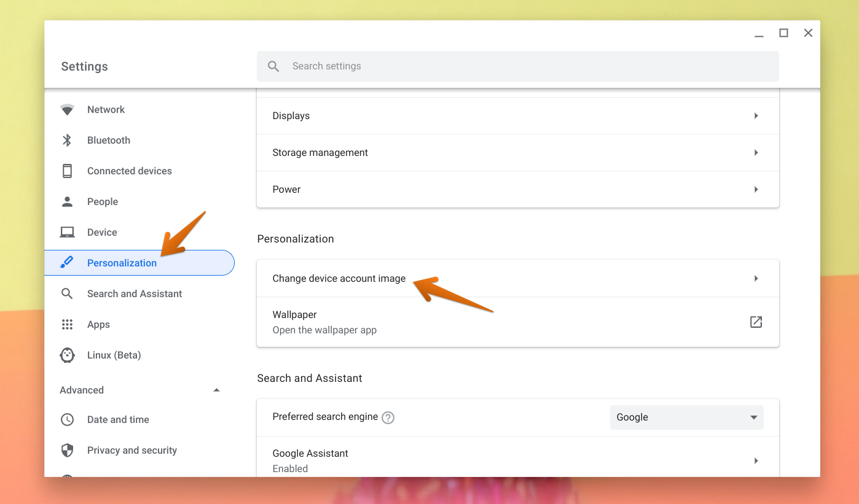Image resolution: width=859 pixels, height=504 pixels.
Task: Open Power settings
Action: click(518, 190)
